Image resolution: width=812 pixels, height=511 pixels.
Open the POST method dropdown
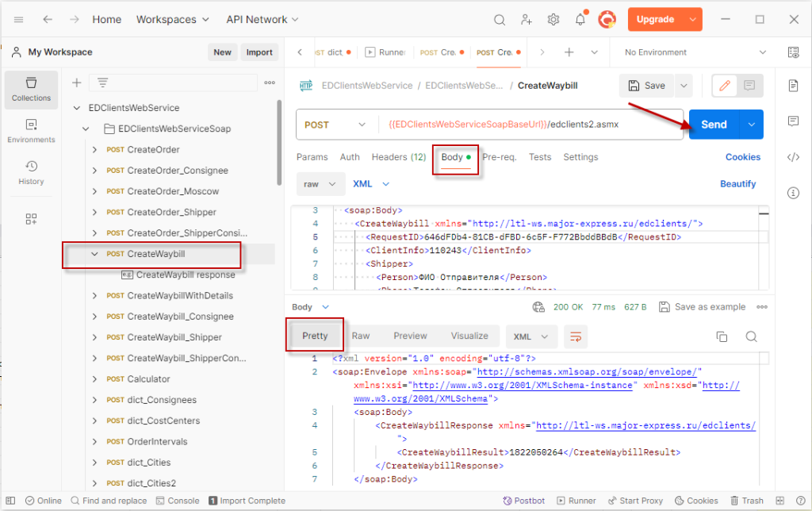coord(335,125)
